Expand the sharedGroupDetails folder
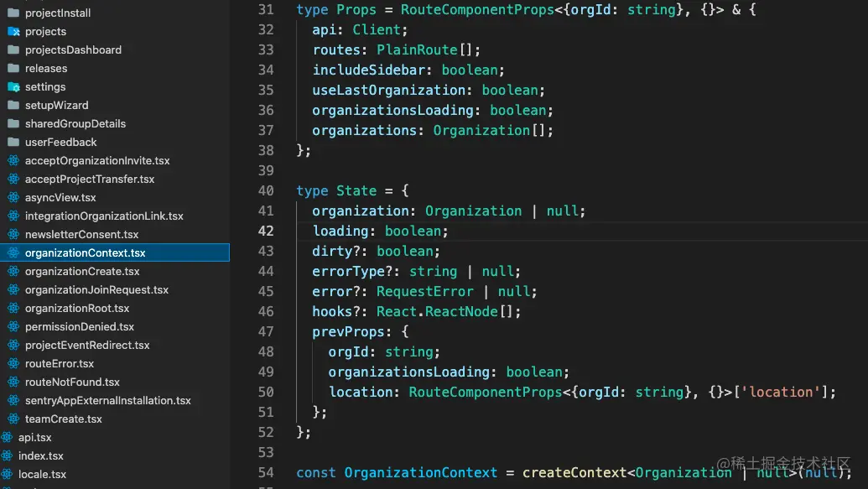868x489 pixels. click(75, 123)
